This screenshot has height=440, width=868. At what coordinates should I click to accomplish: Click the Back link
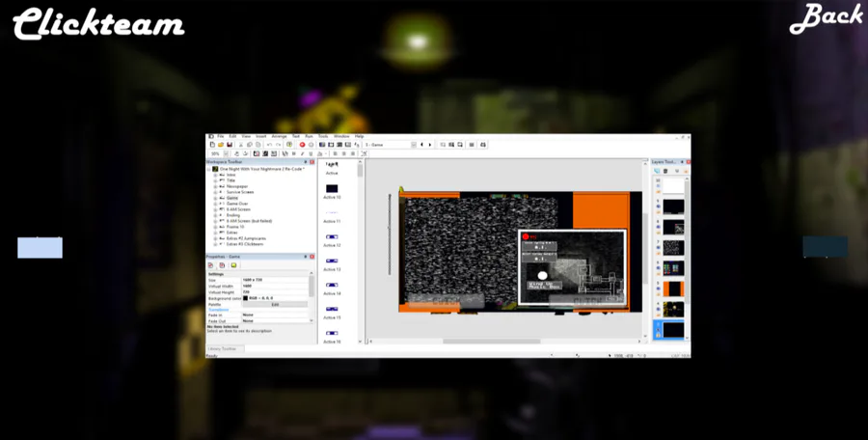tap(826, 17)
